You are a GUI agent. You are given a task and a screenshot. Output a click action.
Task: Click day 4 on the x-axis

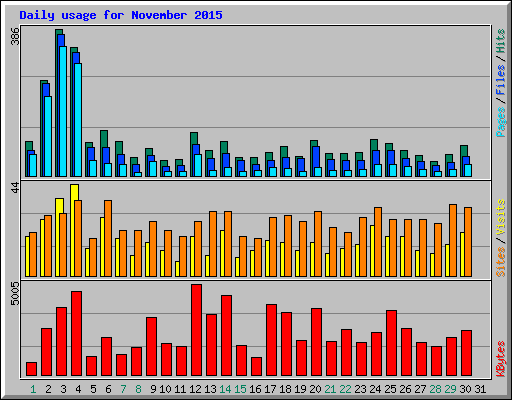[78, 389]
